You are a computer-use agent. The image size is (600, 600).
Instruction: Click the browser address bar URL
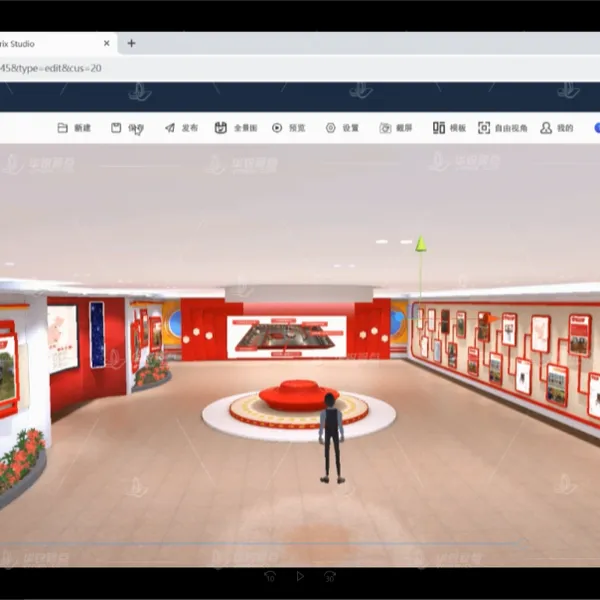tap(51, 68)
